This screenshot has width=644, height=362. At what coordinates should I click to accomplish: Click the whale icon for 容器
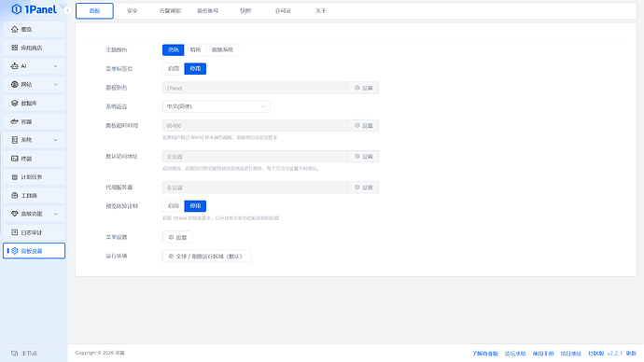(x=15, y=121)
